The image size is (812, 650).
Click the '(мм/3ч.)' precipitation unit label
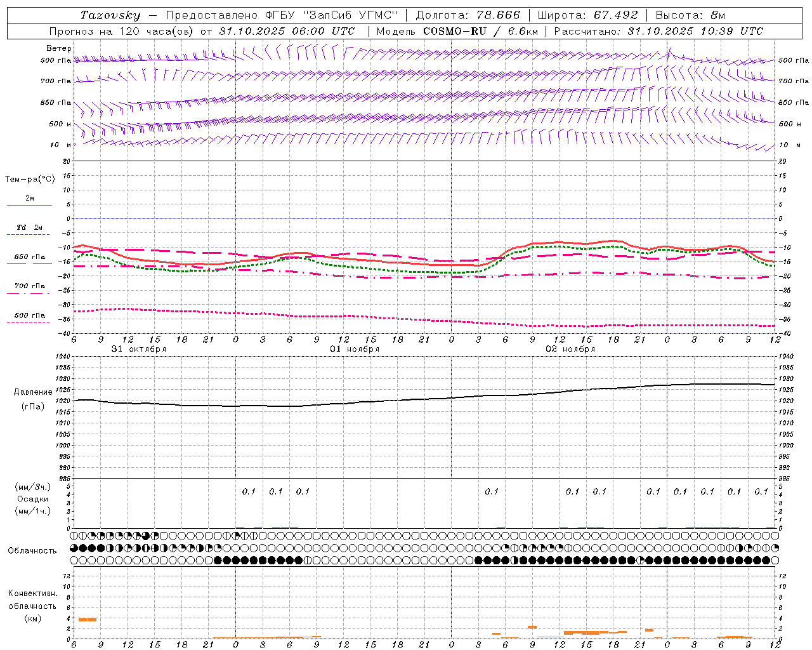33,487
